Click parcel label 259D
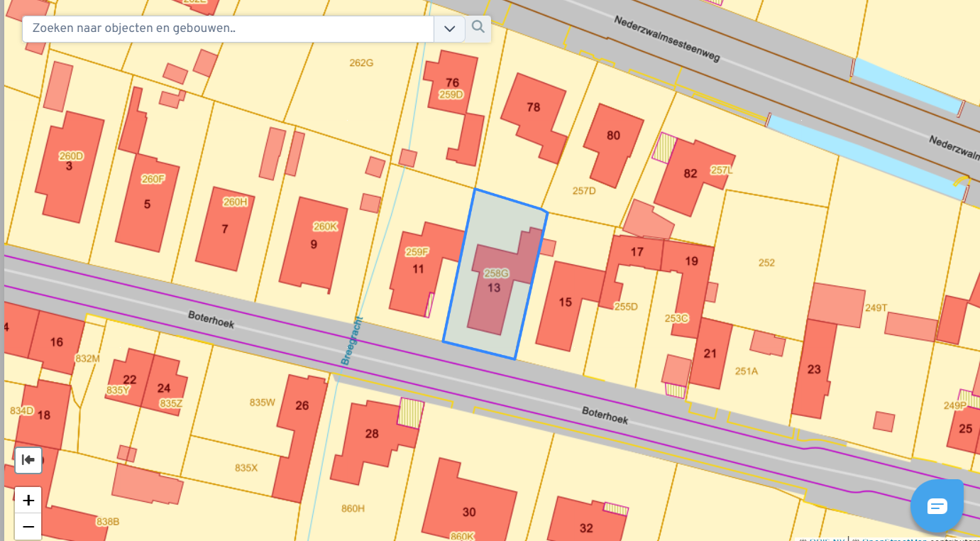 (x=451, y=94)
